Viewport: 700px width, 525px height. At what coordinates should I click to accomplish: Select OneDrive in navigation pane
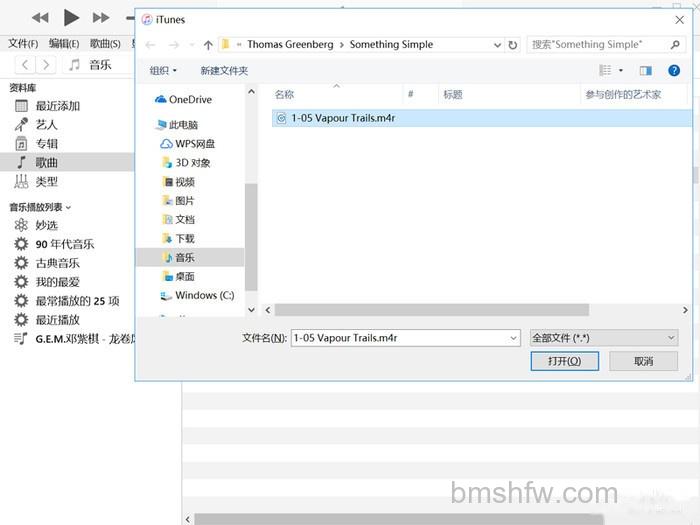coord(183,100)
